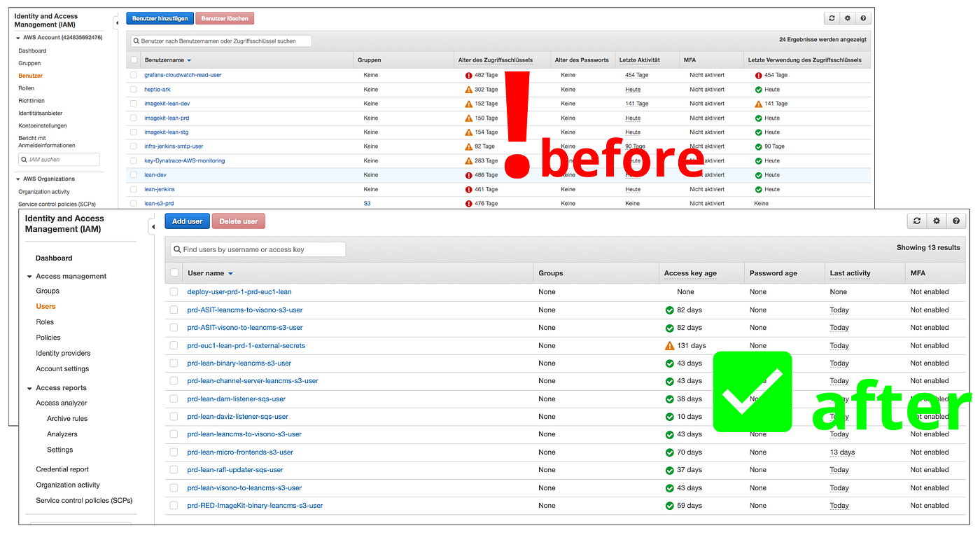This screenshot has height=533, width=980.
Task: Click green check icon beside 70 days
Action: click(670, 452)
